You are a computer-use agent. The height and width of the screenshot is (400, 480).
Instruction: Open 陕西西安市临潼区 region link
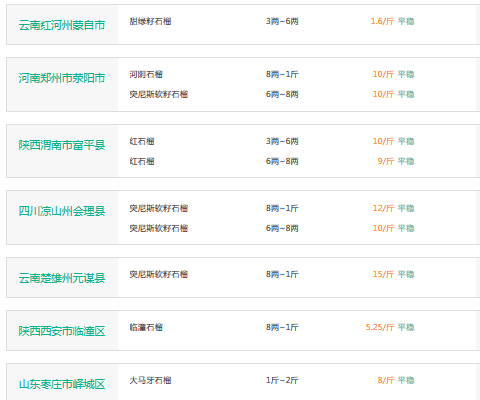(x=62, y=331)
